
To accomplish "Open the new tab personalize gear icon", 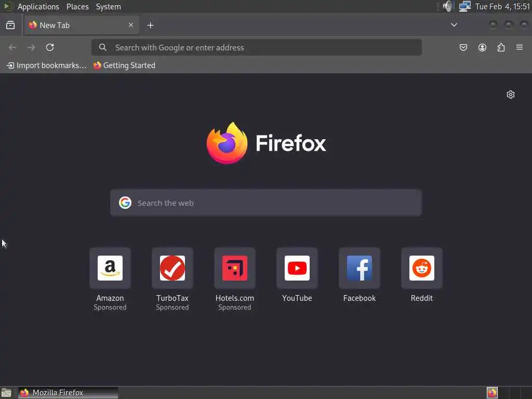I will pyautogui.click(x=511, y=95).
